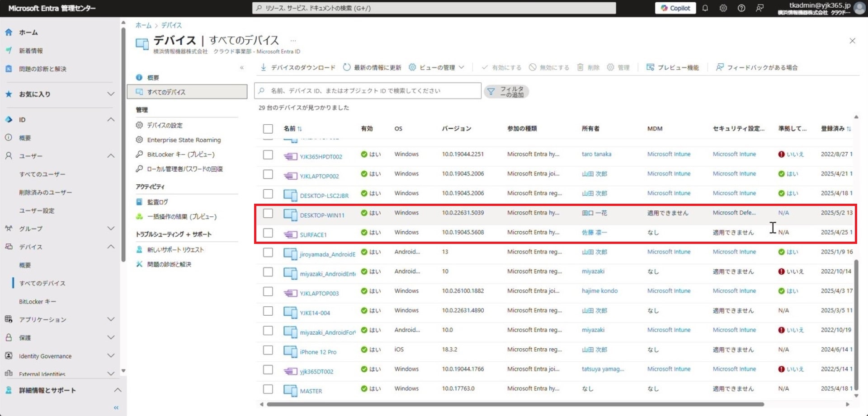Screen dimensions: 868x416
Task: Collapse the ユーザー section chevron
Action: tap(111, 156)
